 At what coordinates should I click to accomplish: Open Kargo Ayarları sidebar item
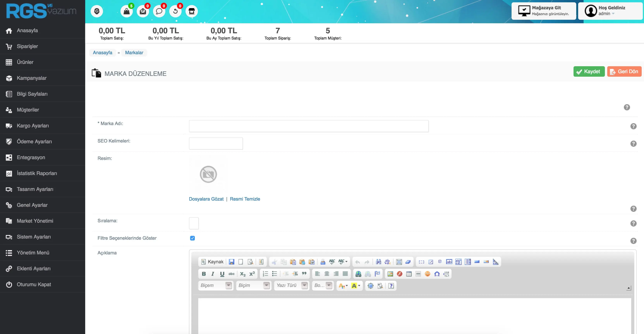tap(33, 125)
